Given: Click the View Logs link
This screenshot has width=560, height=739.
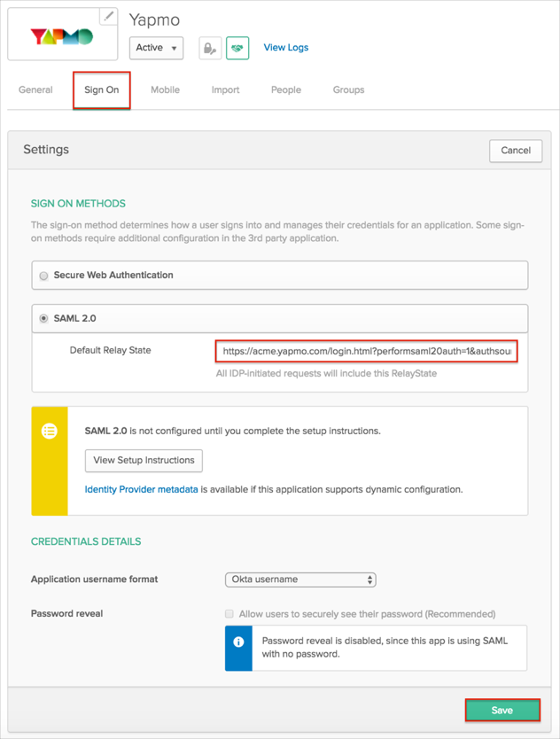Looking at the screenshot, I should (x=286, y=48).
